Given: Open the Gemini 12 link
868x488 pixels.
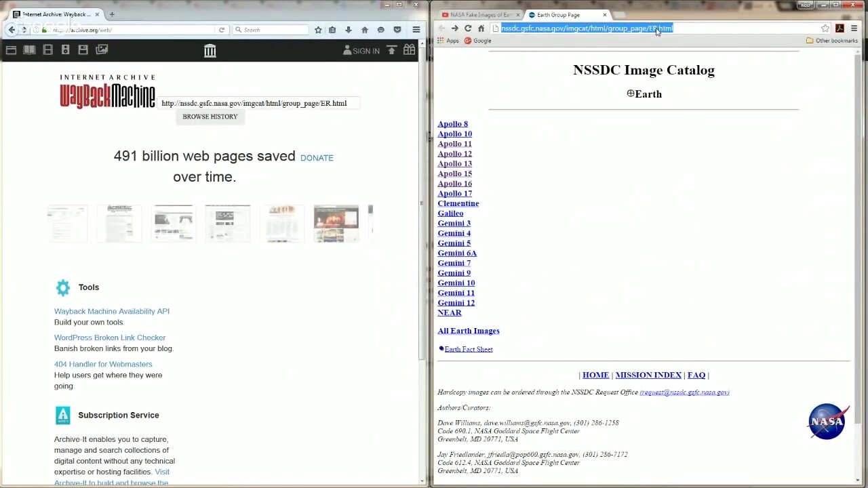Looking at the screenshot, I should 456,303.
